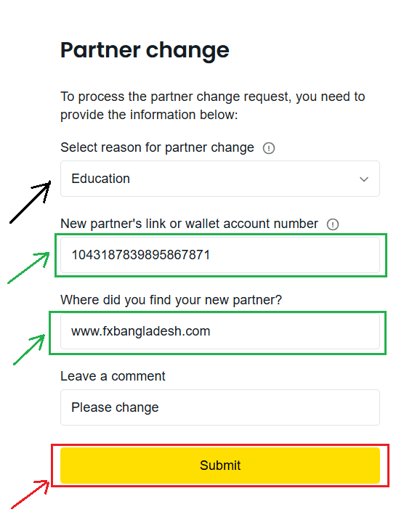Viewport: 420px width, 520px height.
Task: Click the green arrow pointing at website field
Action: [x=29, y=349]
